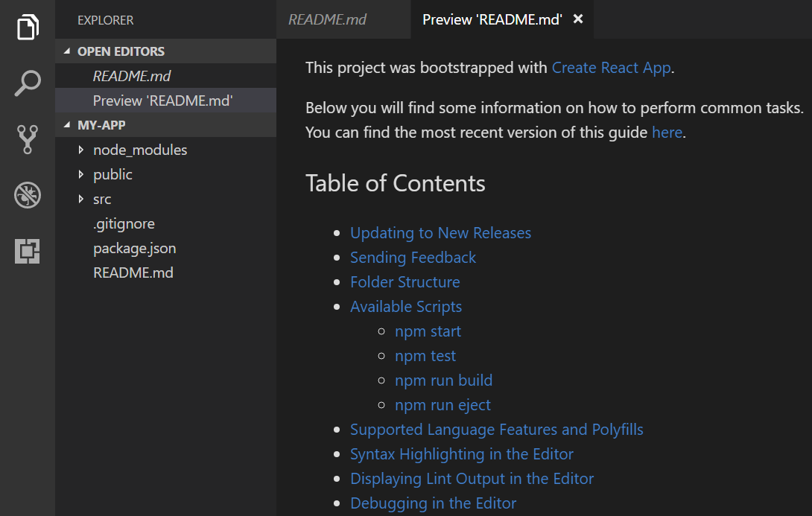Image resolution: width=812 pixels, height=516 pixels.
Task: Collapse the MY-APP folder section arrow
Action: [67, 125]
